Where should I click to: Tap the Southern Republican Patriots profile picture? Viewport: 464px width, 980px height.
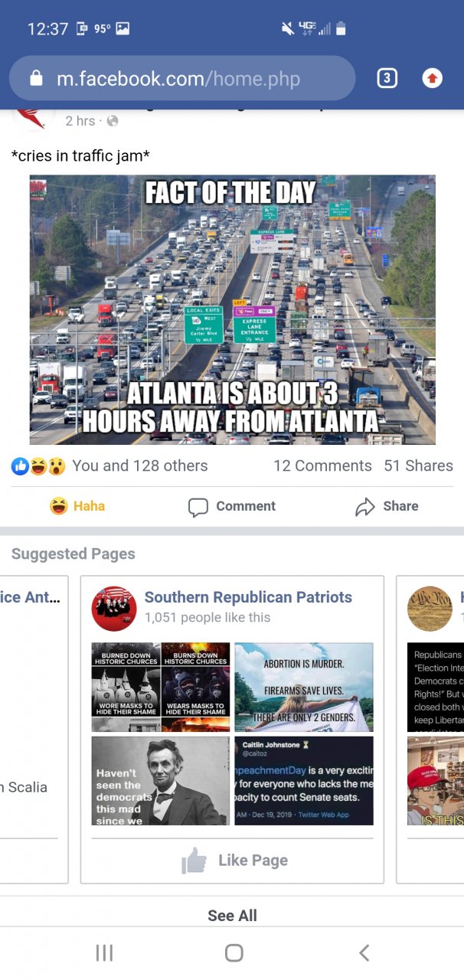[114, 609]
